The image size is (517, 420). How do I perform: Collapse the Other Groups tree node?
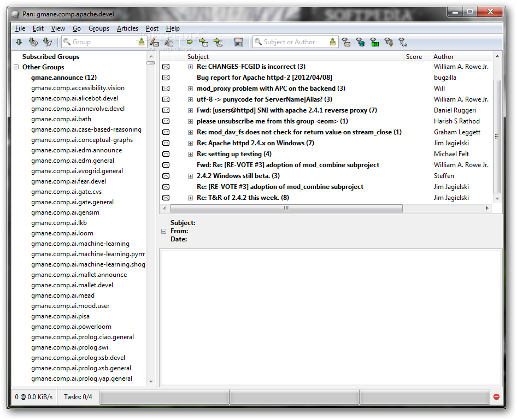coord(16,67)
